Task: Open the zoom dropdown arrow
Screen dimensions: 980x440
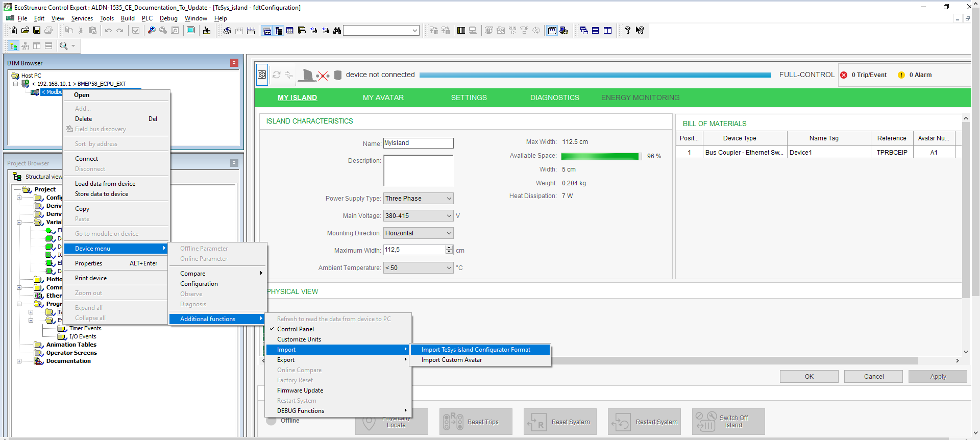Action: click(73, 46)
